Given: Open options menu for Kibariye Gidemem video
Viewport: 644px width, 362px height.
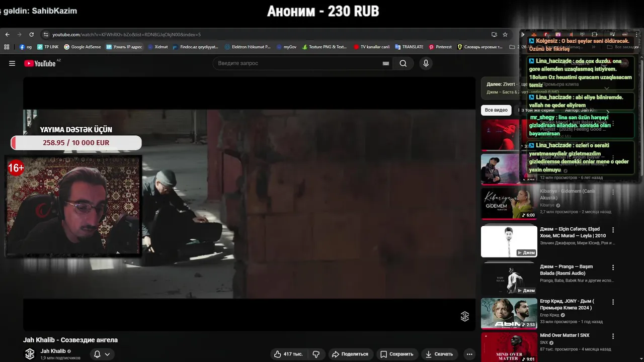Looking at the screenshot, I should [613, 192].
